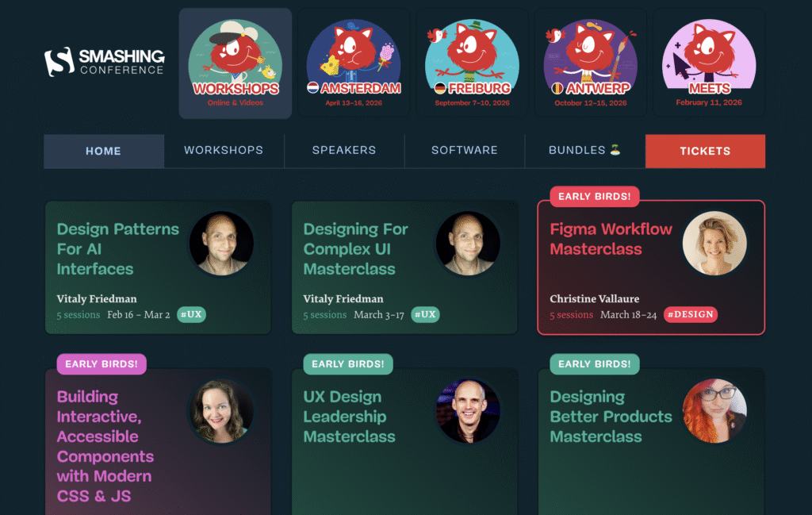The width and height of the screenshot is (812, 515).
Task: Open UX Design Leadership Masterclass link
Action: pos(349,417)
